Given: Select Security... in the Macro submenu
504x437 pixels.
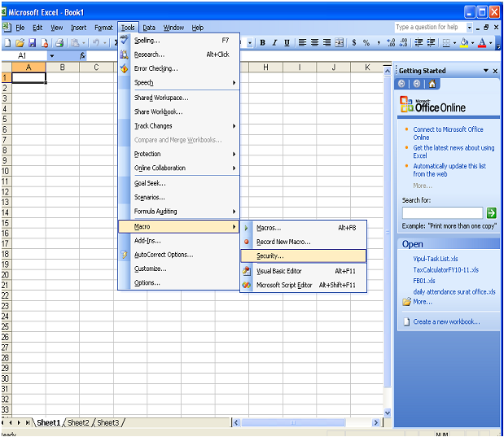Looking at the screenshot, I should pyautogui.click(x=270, y=256).
